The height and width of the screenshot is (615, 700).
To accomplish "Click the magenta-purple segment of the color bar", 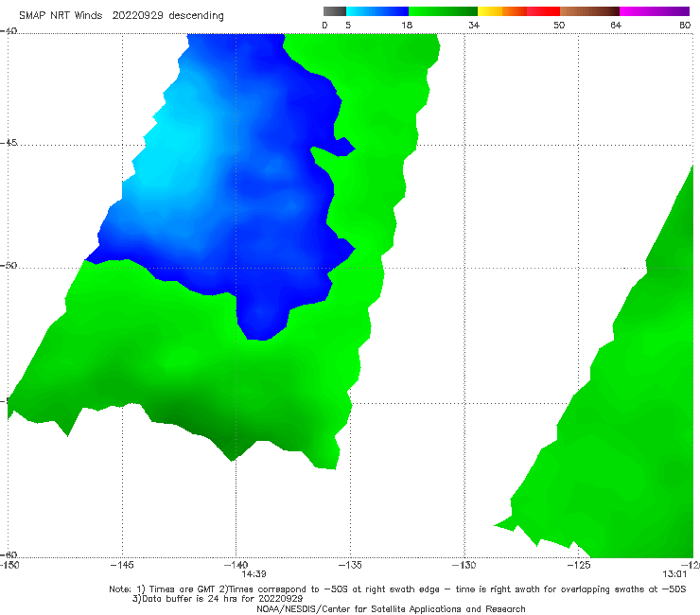I will (655, 11).
